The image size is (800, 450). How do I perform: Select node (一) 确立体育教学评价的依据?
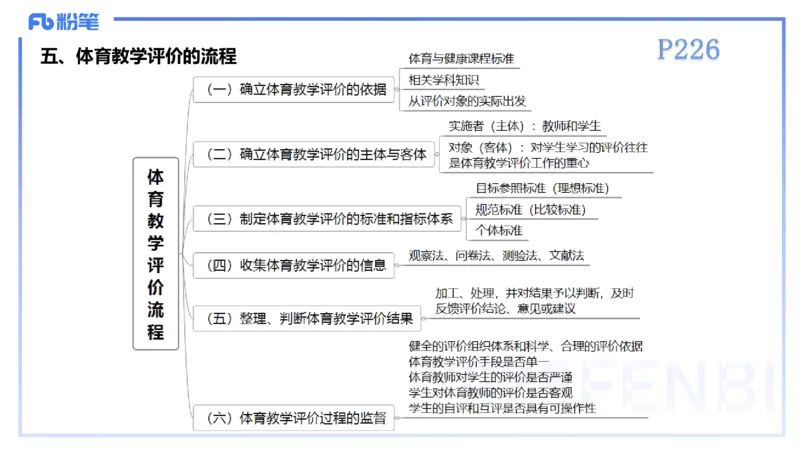[x=294, y=89]
